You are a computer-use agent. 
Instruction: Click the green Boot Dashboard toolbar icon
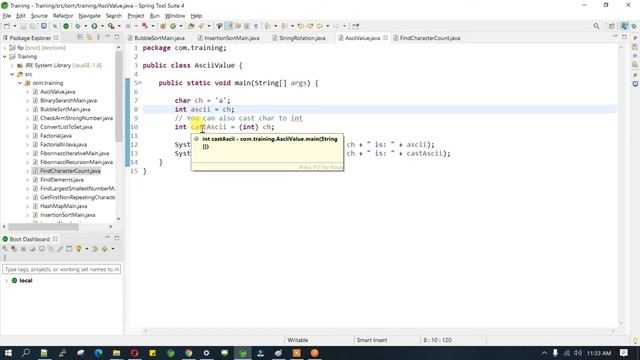click(66, 26)
